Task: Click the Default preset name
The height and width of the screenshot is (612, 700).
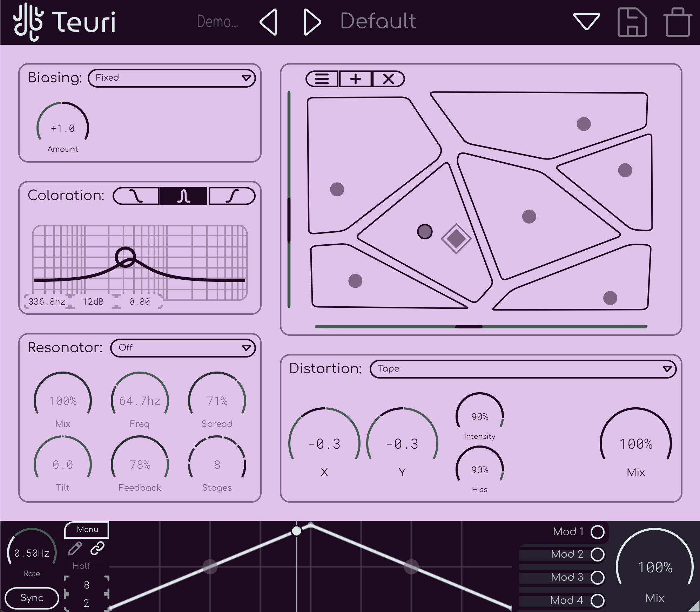Action: 378,21
